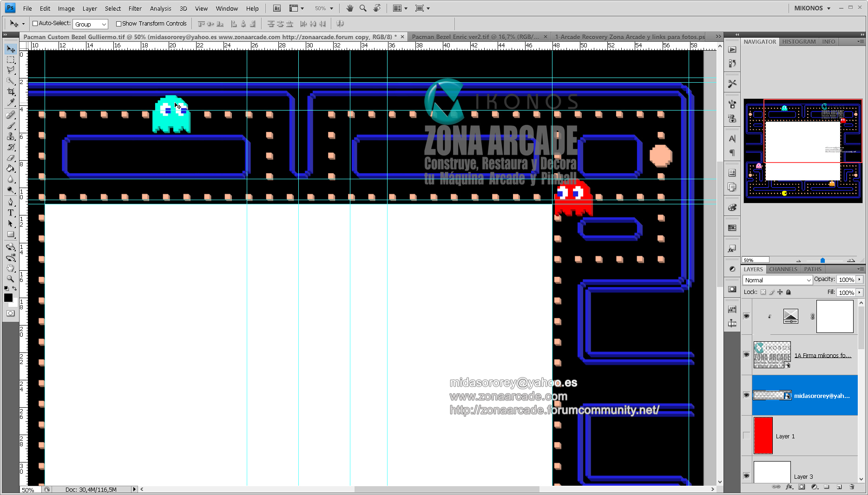
Task: Enable the Auto-Select checkbox
Action: tap(35, 23)
